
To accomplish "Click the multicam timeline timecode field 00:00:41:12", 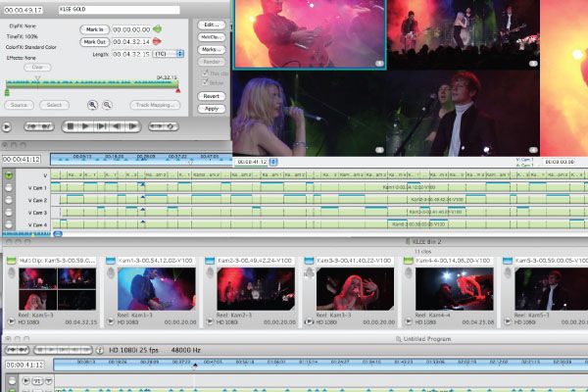I will coord(22,160).
